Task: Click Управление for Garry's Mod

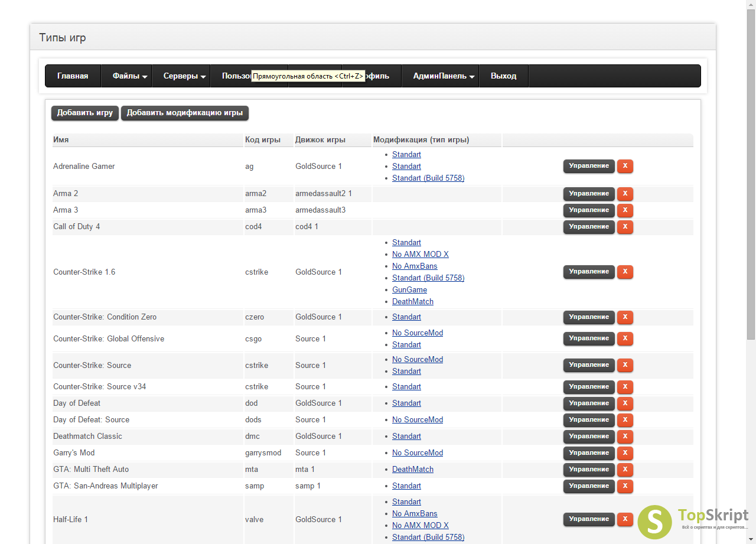Action: pyautogui.click(x=589, y=453)
